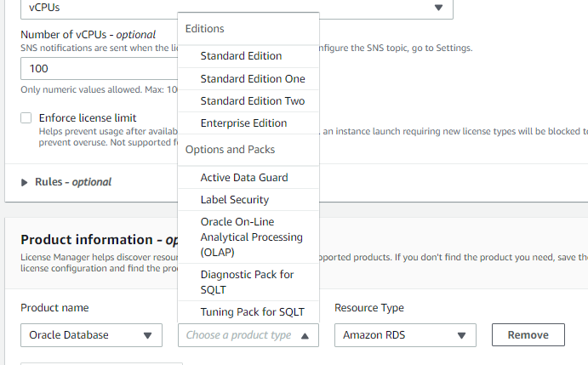Select Standard Edition option

(x=248, y=56)
